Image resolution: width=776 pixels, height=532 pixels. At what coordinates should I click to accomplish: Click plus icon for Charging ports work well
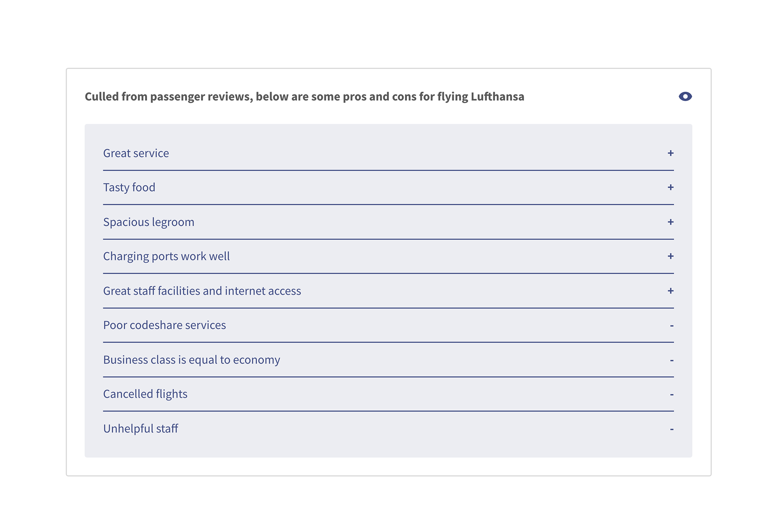[671, 257]
